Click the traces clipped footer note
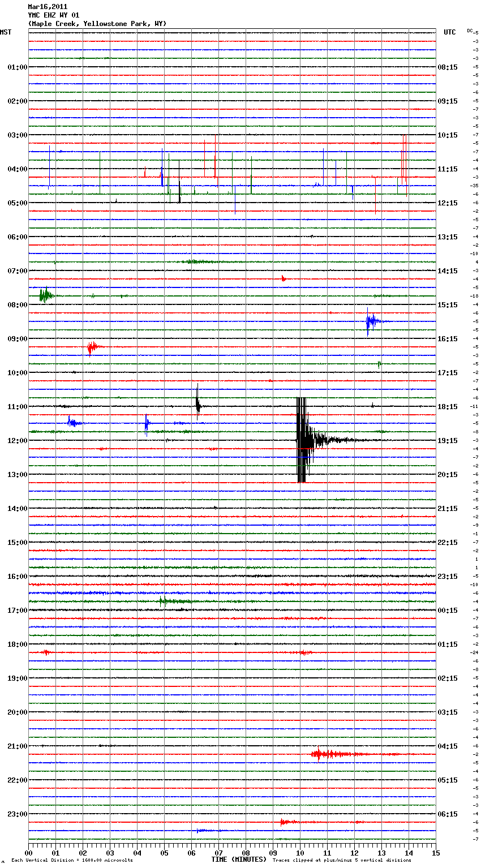 [x=342, y=860]
